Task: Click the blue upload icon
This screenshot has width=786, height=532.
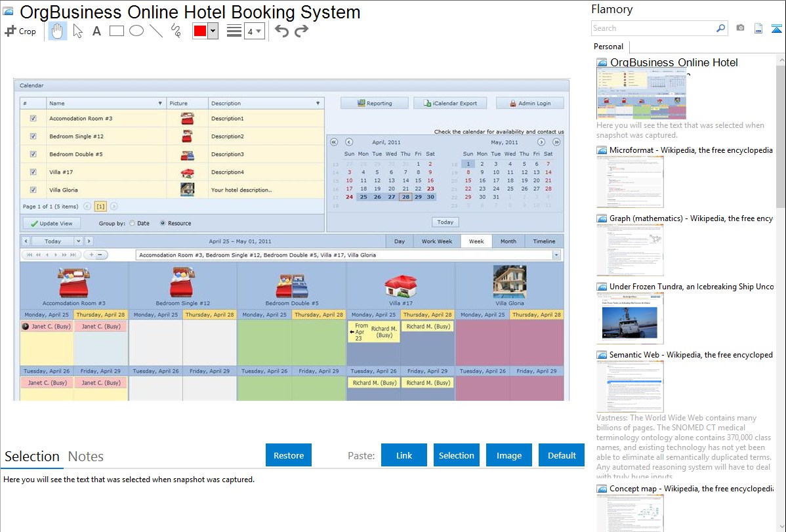Action: (776, 28)
